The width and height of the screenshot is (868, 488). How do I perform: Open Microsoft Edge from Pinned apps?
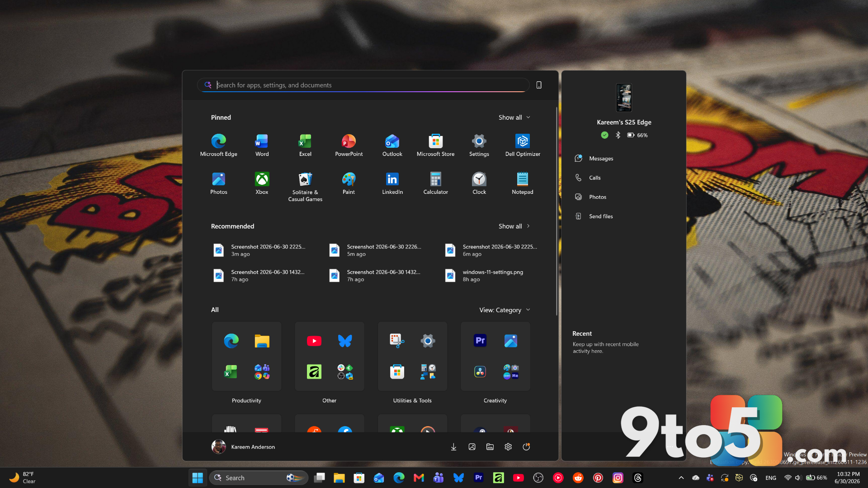pyautogui.click(x=218, y=145)
